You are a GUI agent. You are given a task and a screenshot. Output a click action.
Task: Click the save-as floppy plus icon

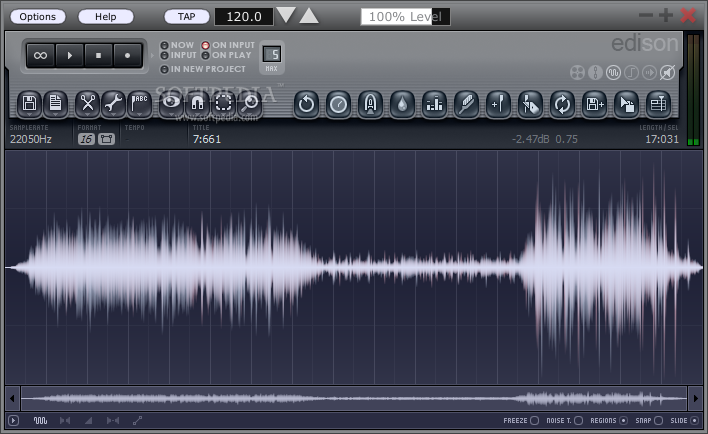click(x=595, y=105)
